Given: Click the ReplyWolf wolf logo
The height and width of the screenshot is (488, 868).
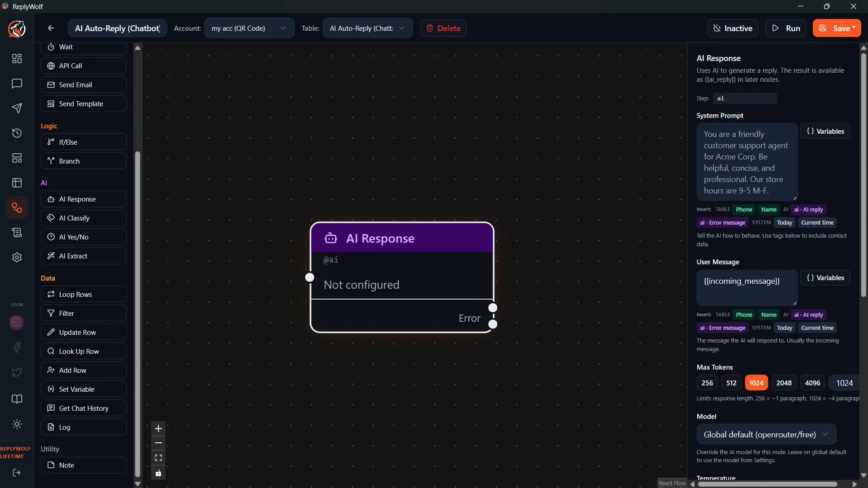Looking at the screenshot, I should coord(17,29).
